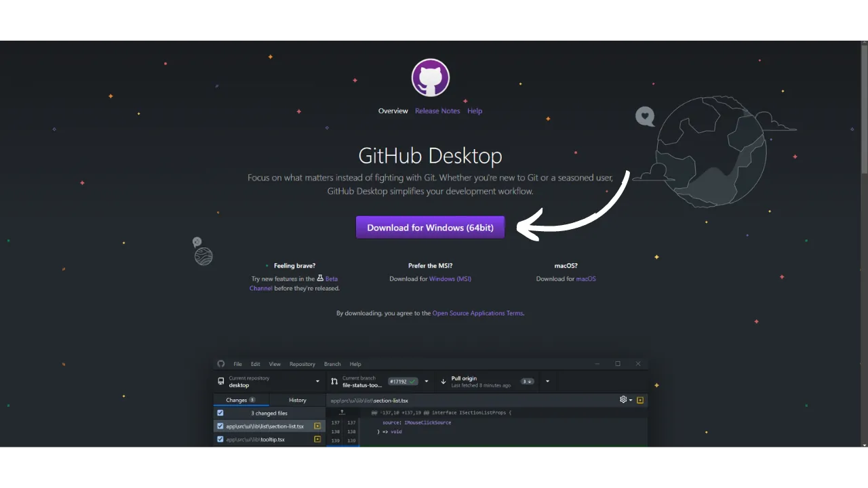Viewport: 868px width, 488px height.
Task: Click the modified icon in diff header
Action: (640, 400)
